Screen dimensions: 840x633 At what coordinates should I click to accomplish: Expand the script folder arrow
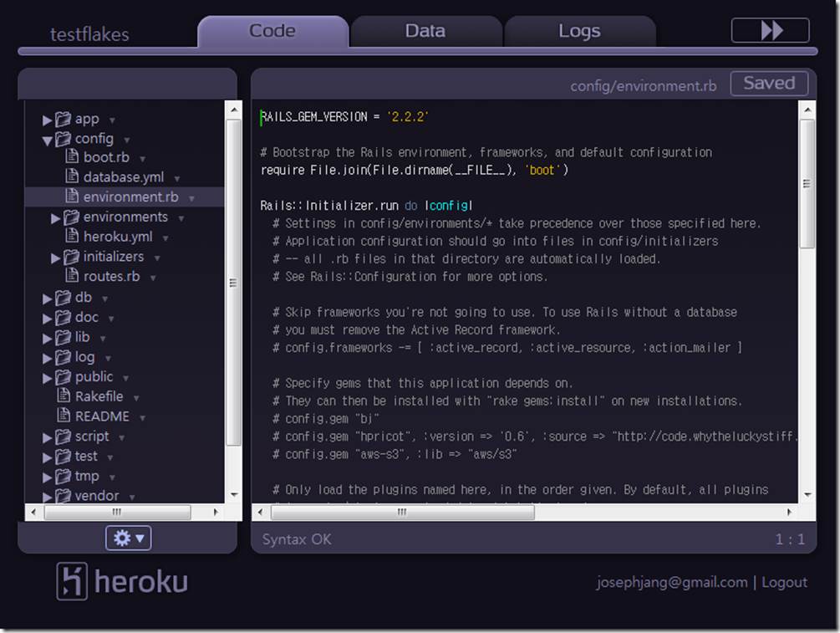tap(47, 437)
